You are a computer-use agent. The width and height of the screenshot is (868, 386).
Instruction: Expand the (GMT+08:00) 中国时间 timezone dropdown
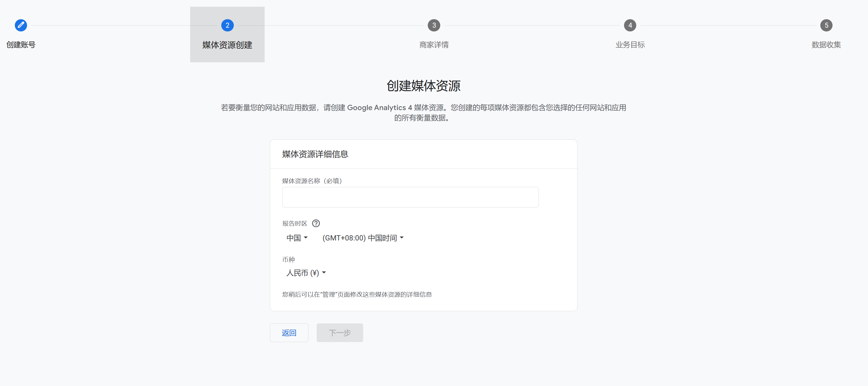pos(363,238)
